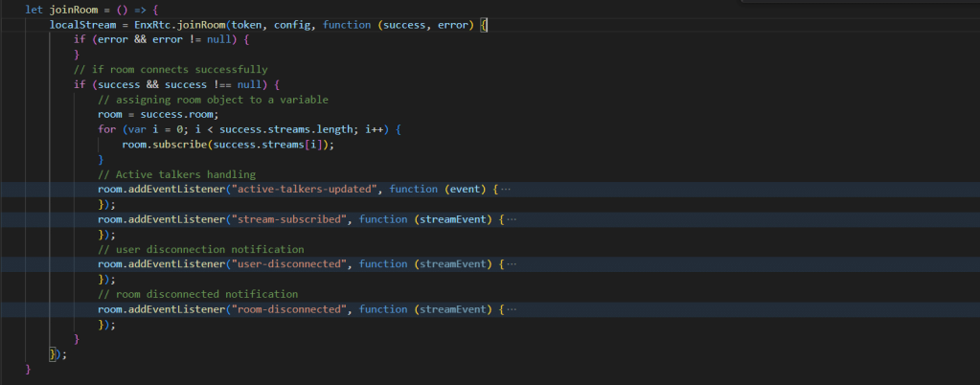The height and width of the screenshot is (385, 980).
Task: Expand folded code after "active-talkers-updated" listener
Action: click(506, 190)
